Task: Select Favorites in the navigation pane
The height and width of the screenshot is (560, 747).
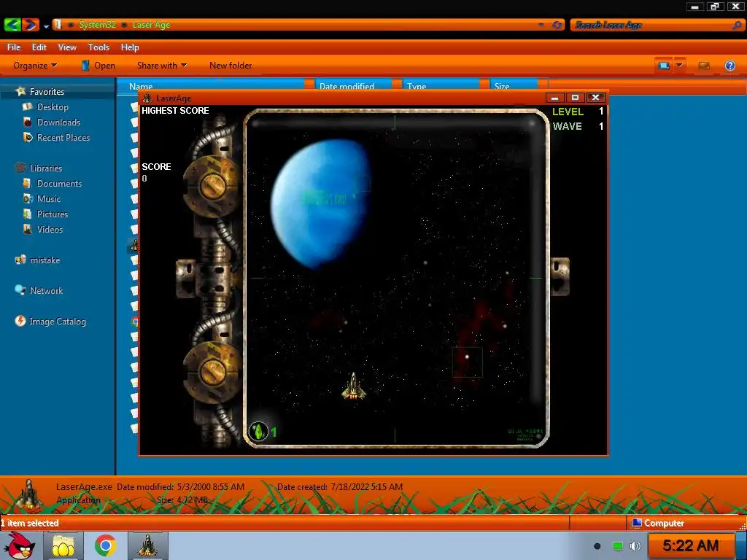Action: click(47, 91)
